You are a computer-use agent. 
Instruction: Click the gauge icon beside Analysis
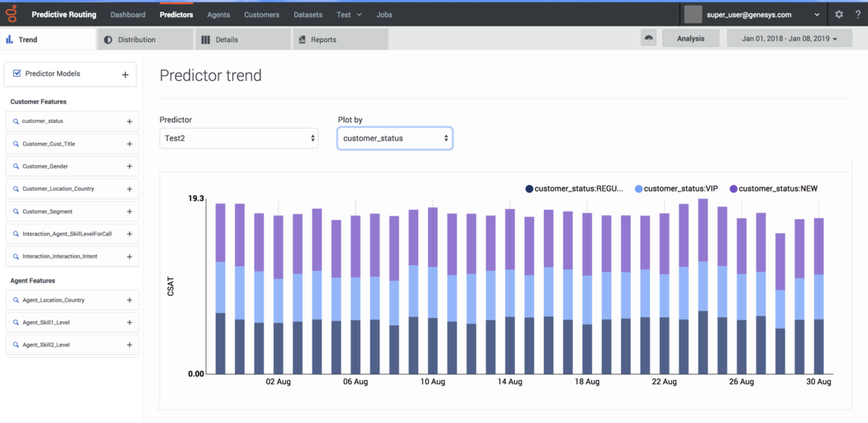pyautogui.click(x=648, y=38)
